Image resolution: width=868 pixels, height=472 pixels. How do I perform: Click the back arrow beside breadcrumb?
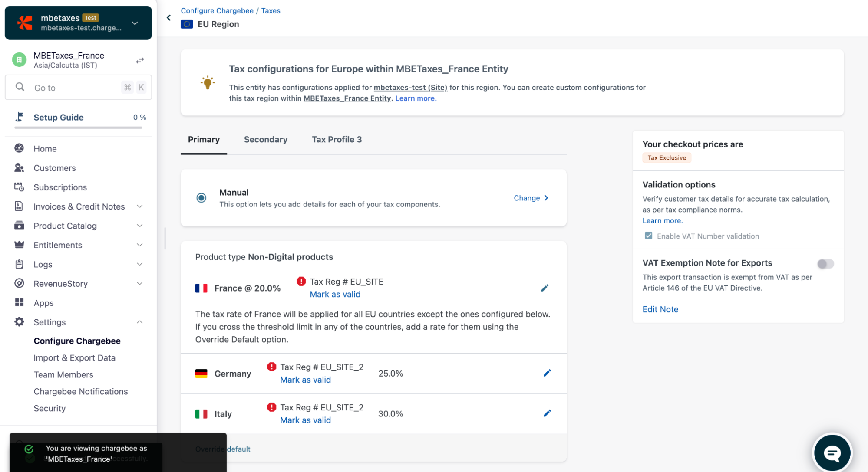point(169,18)
